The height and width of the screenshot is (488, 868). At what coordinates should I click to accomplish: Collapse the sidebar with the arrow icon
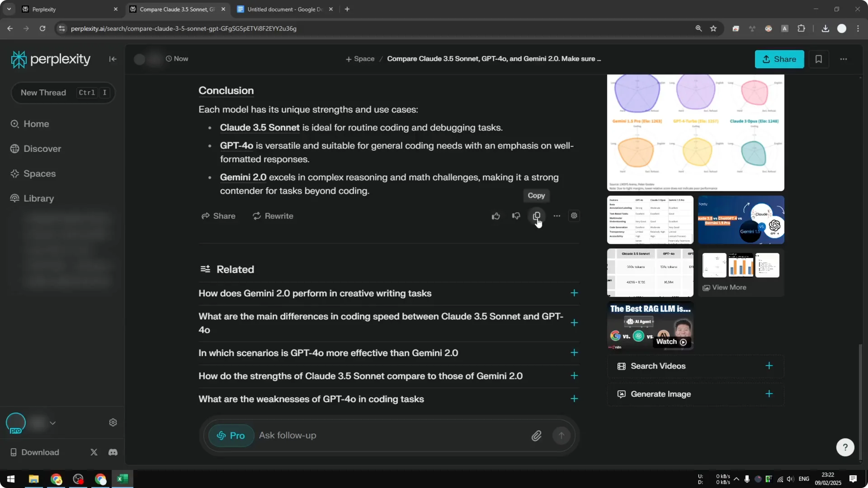click(x=113, y=59)
